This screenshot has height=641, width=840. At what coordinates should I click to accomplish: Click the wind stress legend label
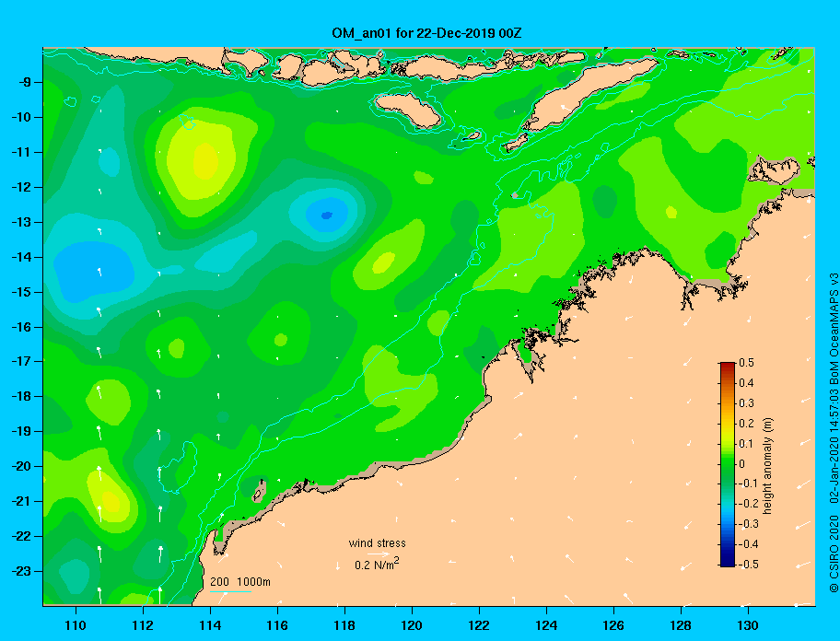click(377, 543)
